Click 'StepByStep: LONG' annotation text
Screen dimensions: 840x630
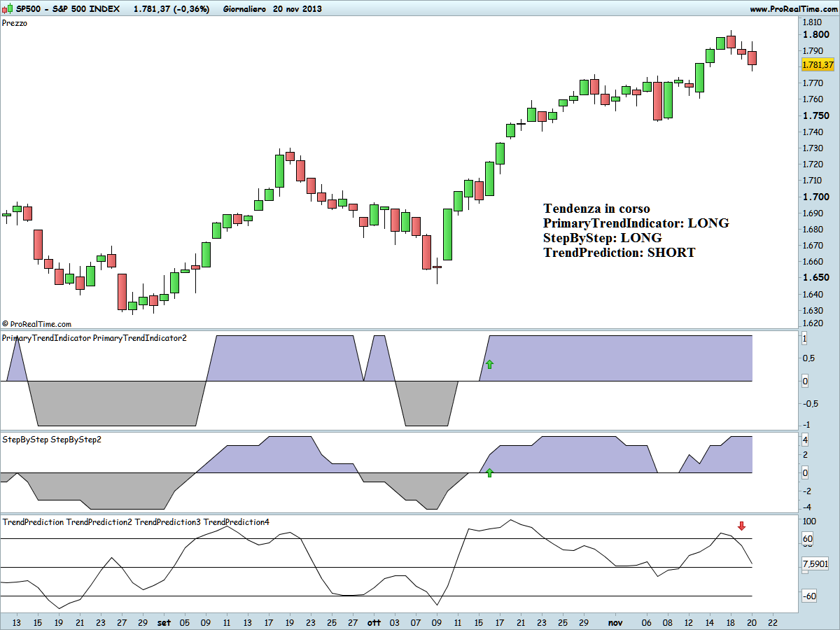[603, 238]
